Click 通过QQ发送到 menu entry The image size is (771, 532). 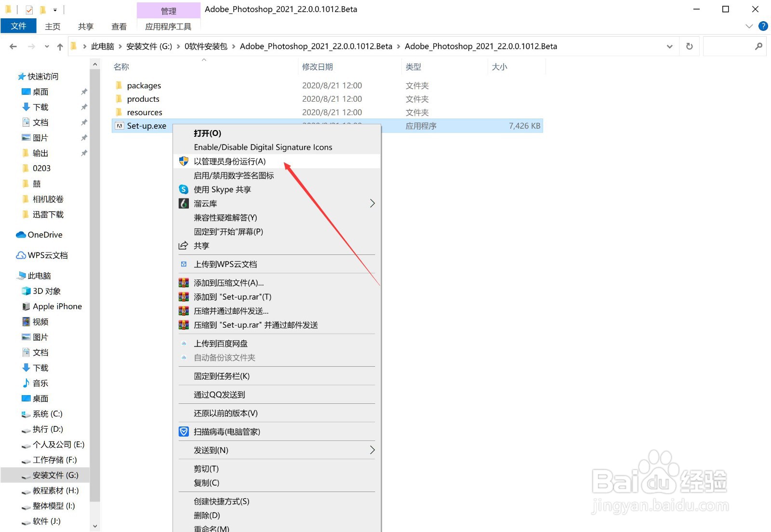(x=277, y=395)
